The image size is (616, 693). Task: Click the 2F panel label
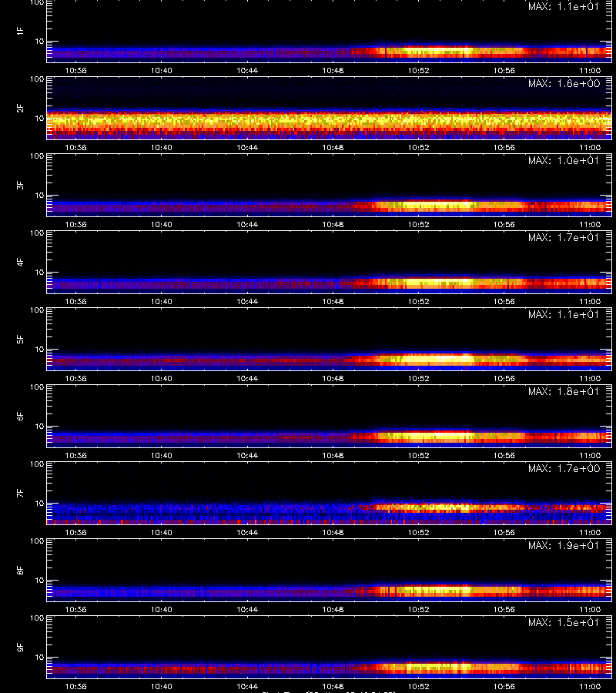(20, 108)
